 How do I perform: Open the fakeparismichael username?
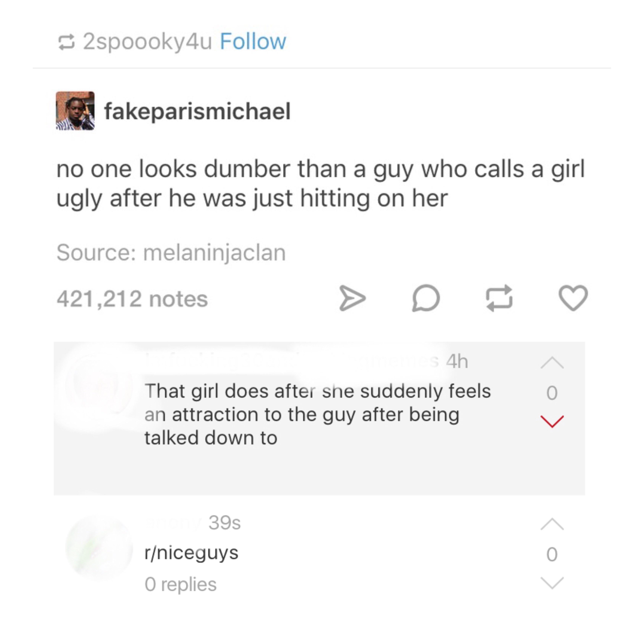click(197, 111)
